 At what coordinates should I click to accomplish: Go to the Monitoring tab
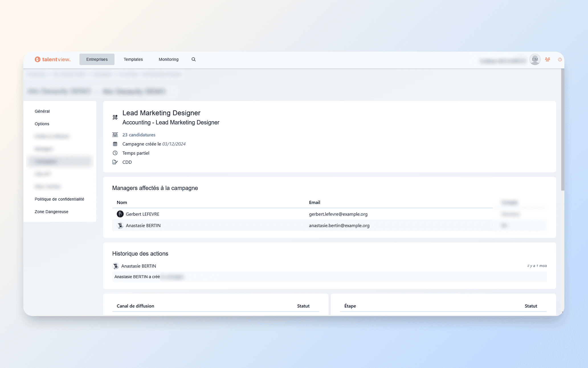click(x=168, y=59)
